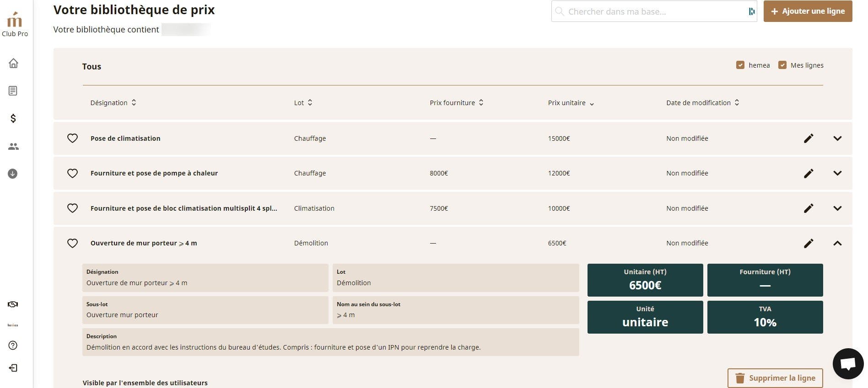Open the downloads arrow sidebar icon
Screen dimensions: 868x388
pyautogui.click(x=13, y=174)
